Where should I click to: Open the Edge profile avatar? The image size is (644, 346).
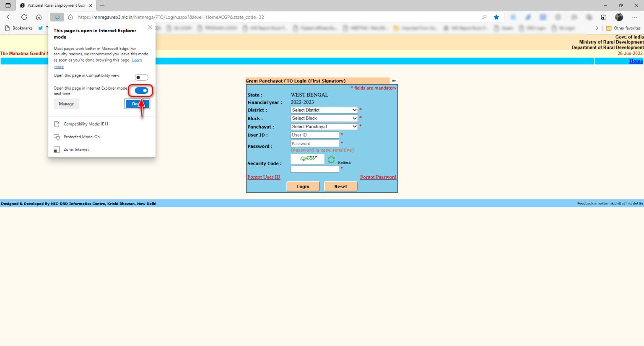tap(619, 17)
